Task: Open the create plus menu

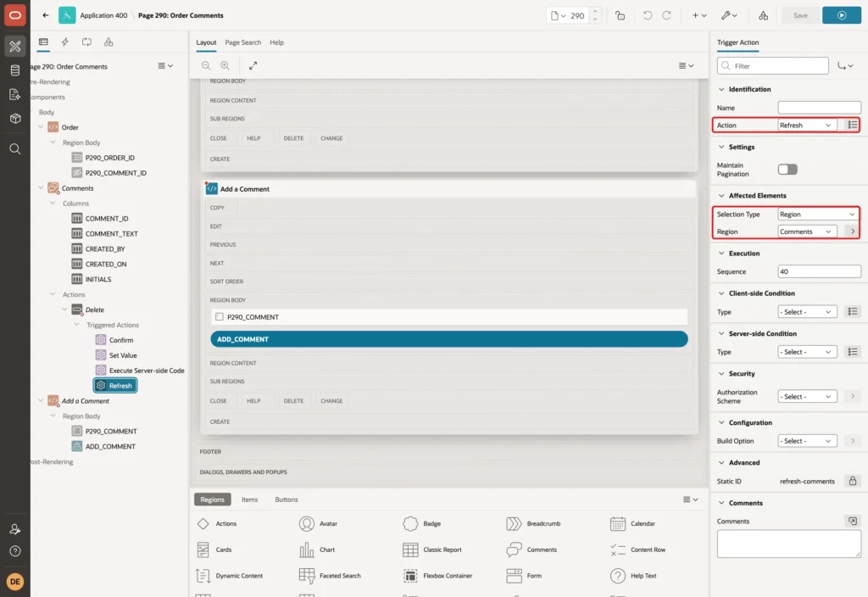Action: (x=699, y=15)
